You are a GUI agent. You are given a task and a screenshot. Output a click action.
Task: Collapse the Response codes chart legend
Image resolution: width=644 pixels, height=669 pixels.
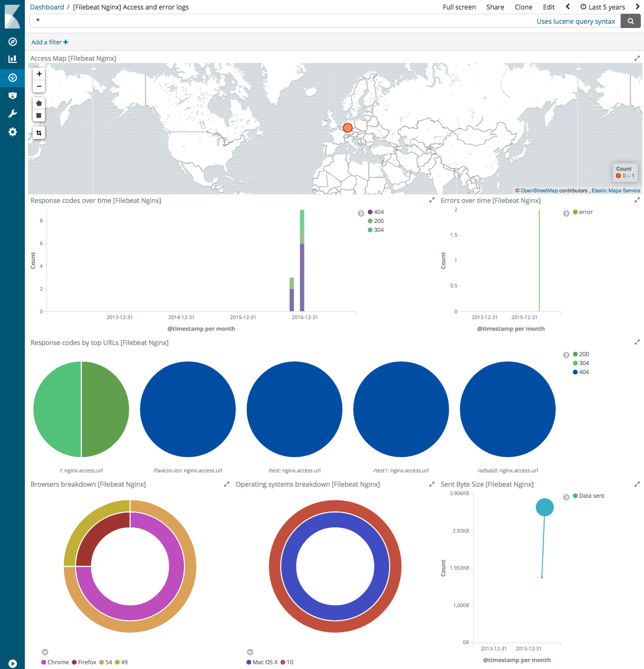point(361,213)
